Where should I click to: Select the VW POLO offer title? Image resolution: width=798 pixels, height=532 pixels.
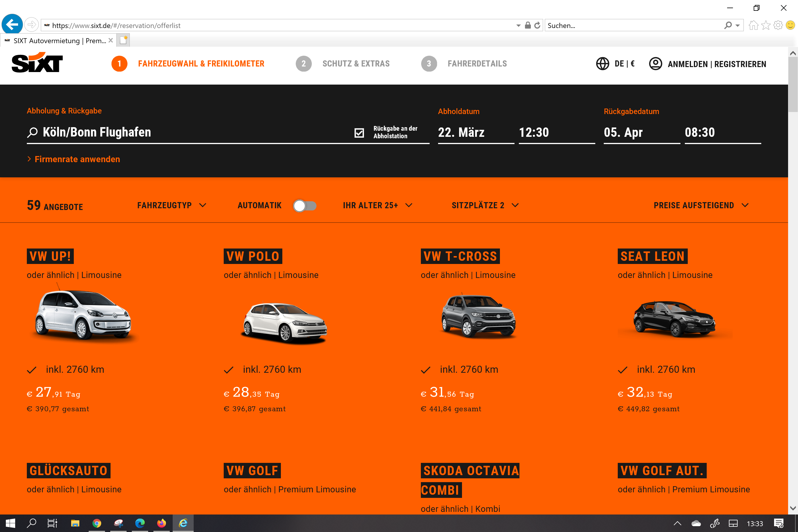coord(253,256)
